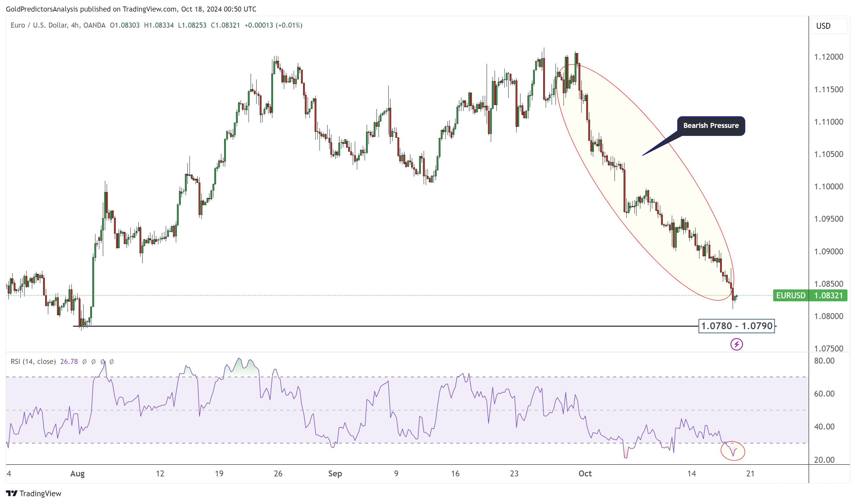Click the 1.11000 price axis label
Screen dimensions: 856x504
(x=828, y=122)
